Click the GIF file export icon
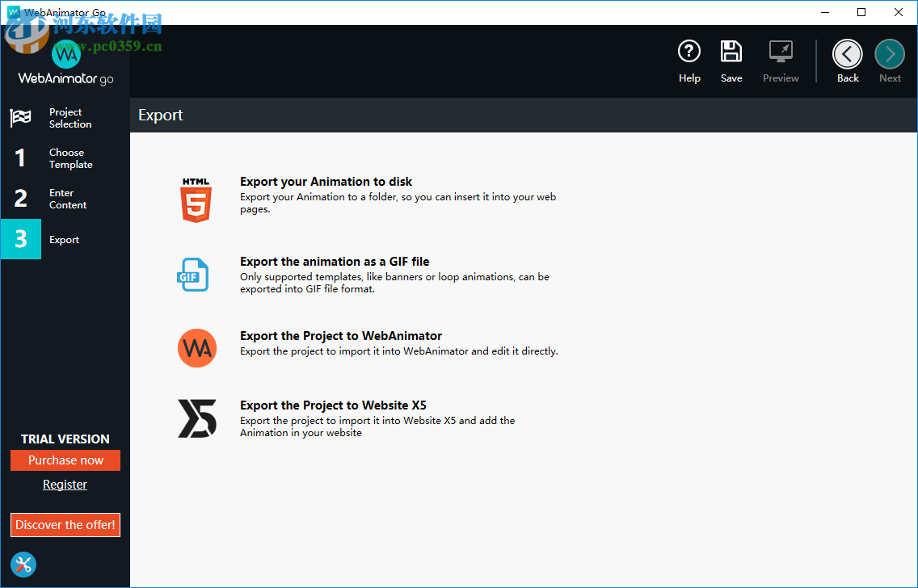This screenshot has width=918, height=588. pyautogui.click(x=194, y=275)
